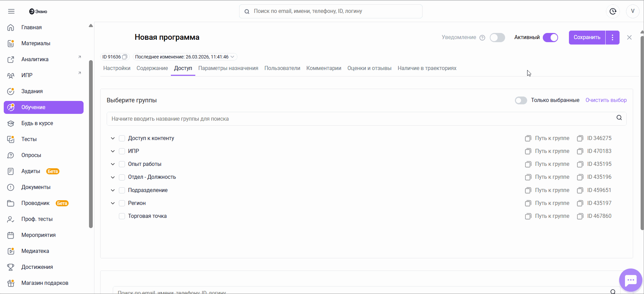Screen dimensions: 644x294
Task: Focus the group name search field
Action: (366, 119)
